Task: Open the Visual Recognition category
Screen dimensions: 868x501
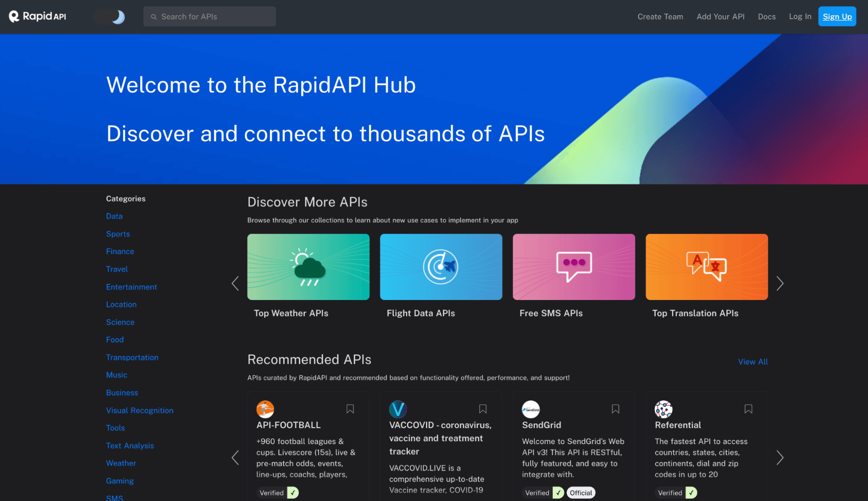Action: [139, 410]
